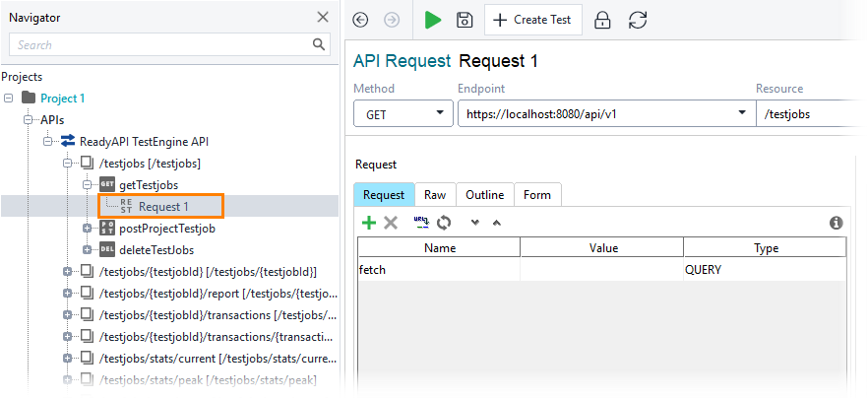Click the back navigation arrow icon
The height and width of the screenshot is (399, 868).
pyautogui.click(x=360, y=21)
